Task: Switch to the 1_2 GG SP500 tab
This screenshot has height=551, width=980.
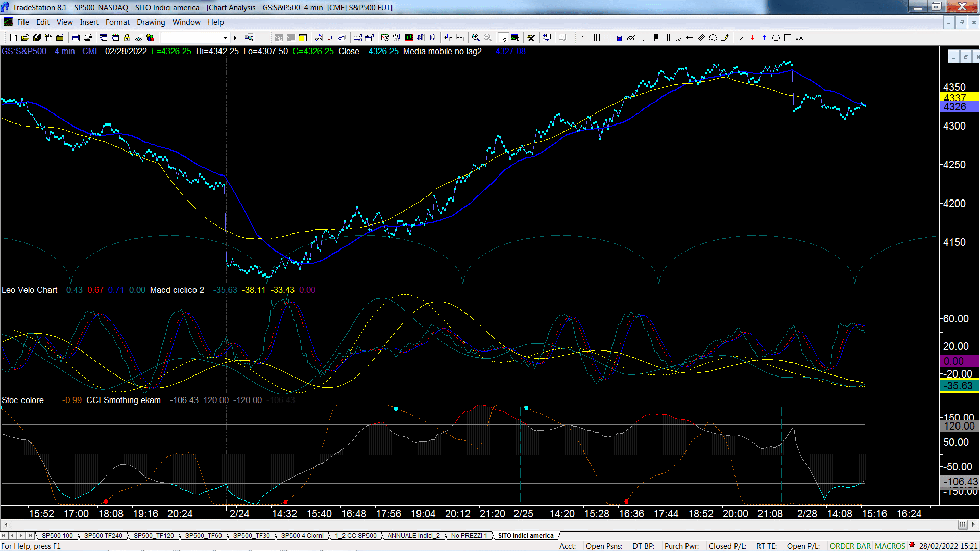Action: 355,536
